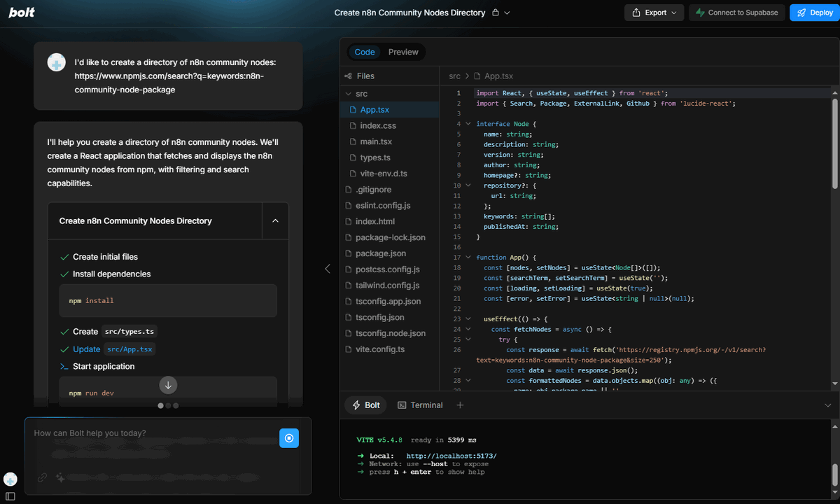The height and width of the screenshot is (504, 840).
Task: Click the middle carousel dot below the plan card
Action: 168,405
